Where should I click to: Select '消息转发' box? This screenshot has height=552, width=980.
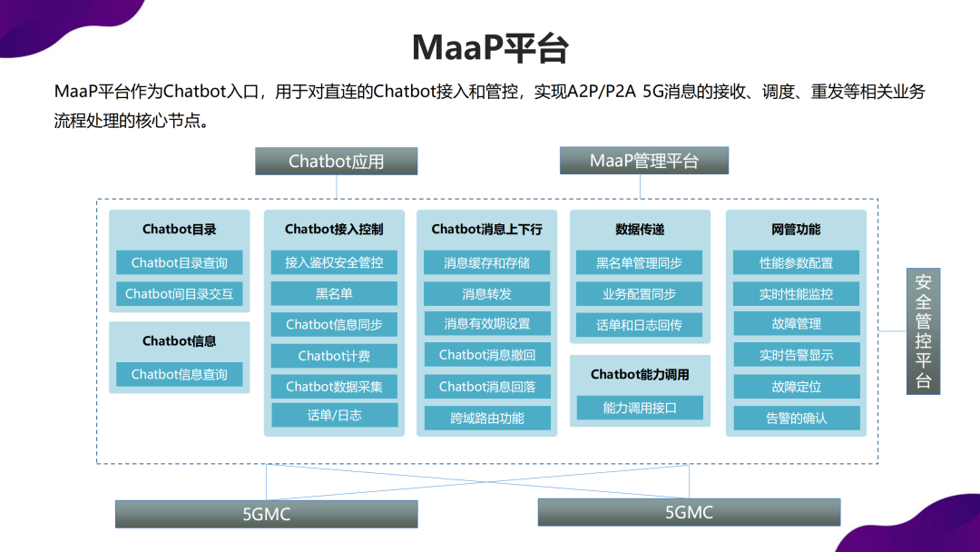tap(487, 294)
